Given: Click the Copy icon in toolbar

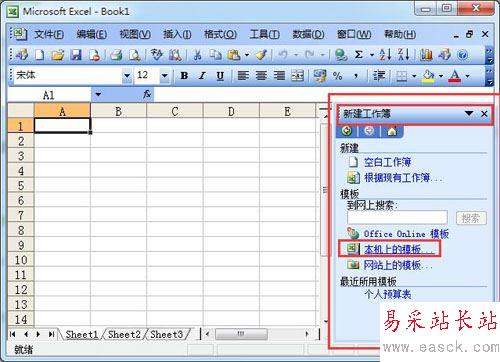Looking at the screenshot, I should point(215,55).
